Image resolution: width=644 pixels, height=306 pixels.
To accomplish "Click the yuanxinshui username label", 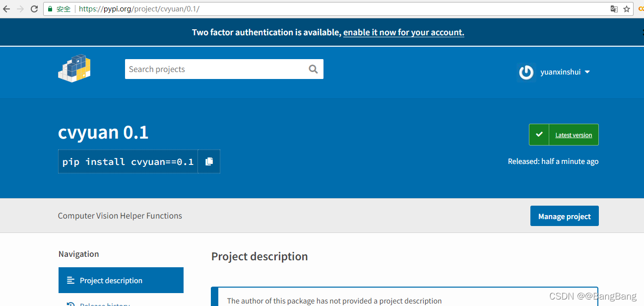I will pos(560,72).
